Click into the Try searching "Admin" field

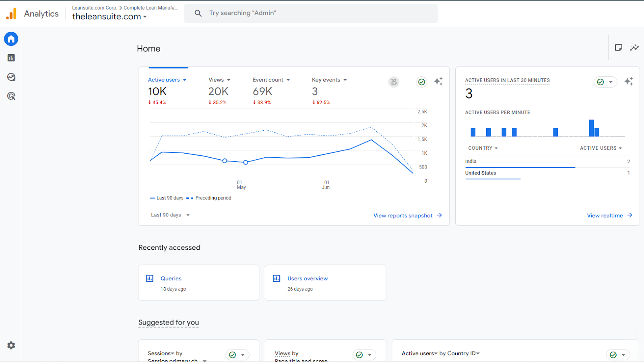(x=311, y=13)
